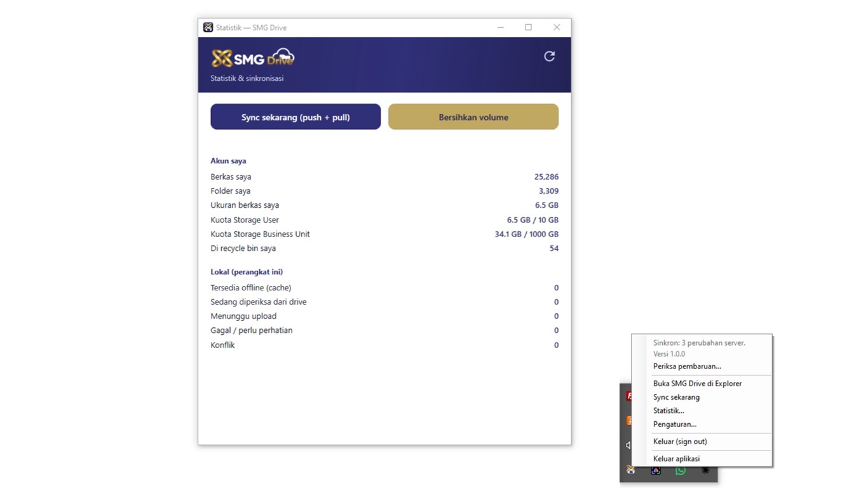Choose "Periksa pembaruan..." in the tray menu
Screen dimensions: 868x488
687,366
